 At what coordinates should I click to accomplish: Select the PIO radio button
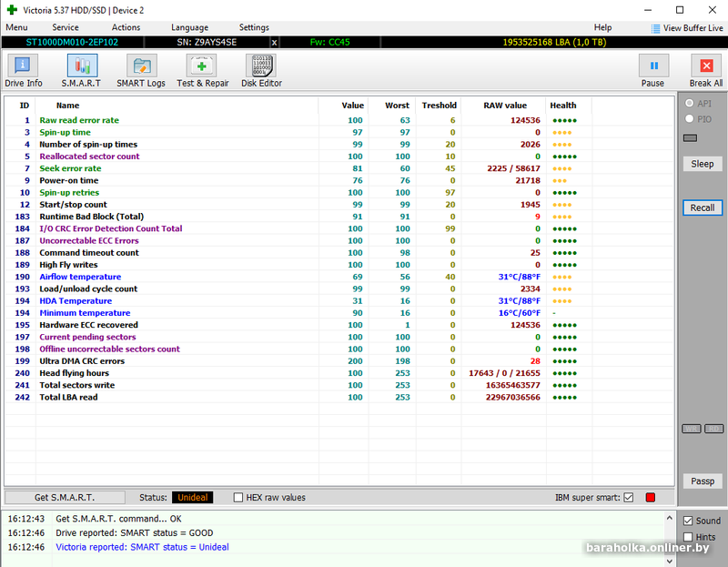click(690, 119)
